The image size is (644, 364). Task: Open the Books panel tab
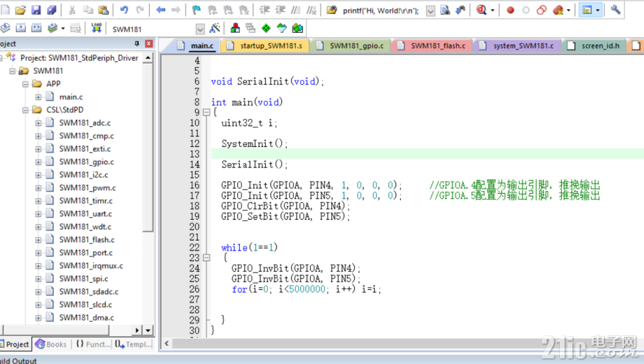point(51,344)
